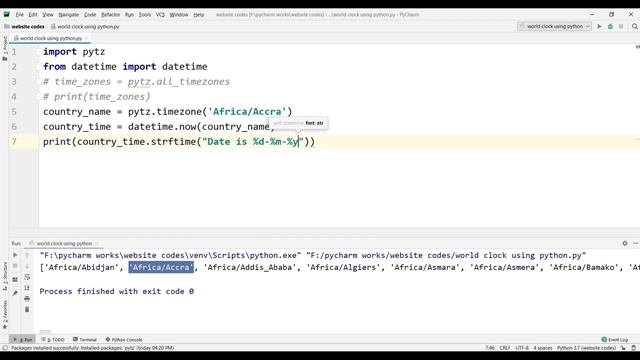Open the Python Console tab
This screenshot has width=640, height=360.
coord(124,340)
